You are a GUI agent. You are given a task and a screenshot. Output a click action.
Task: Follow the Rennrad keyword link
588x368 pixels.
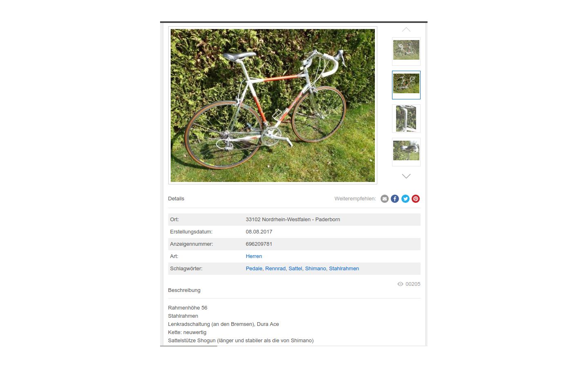point(275,269)
